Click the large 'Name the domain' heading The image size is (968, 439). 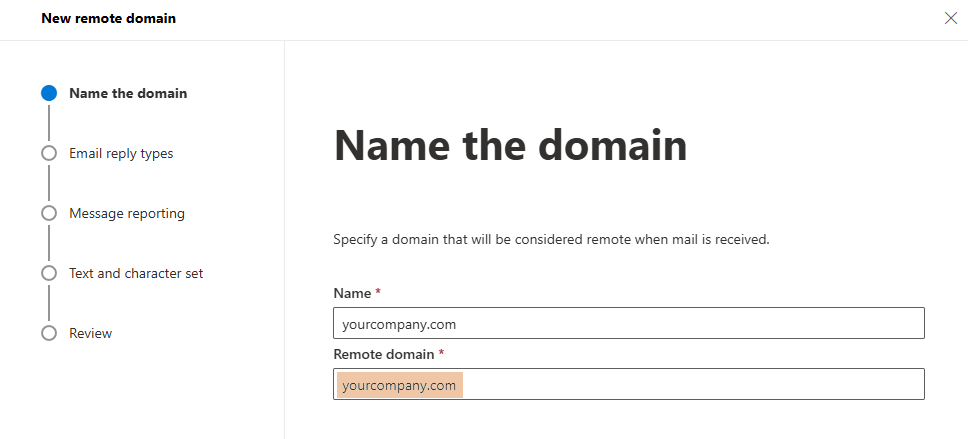click(510, 146)
